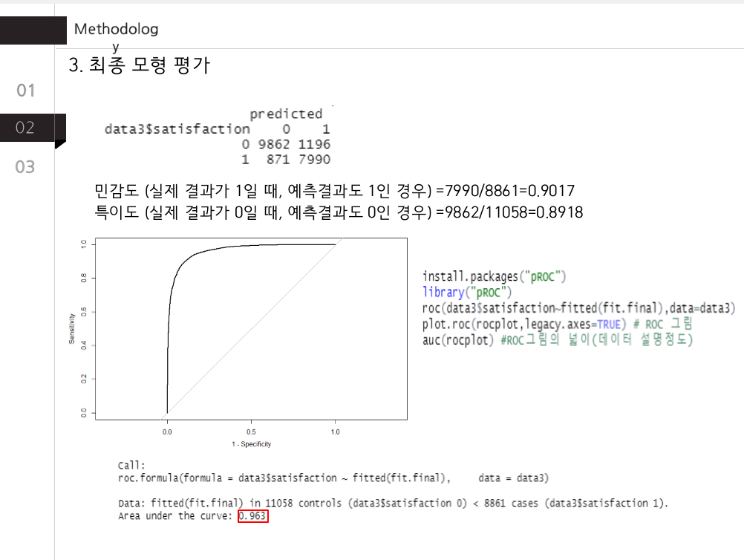The height and width of the screenshot is (560, 744).
Task: Click the 특이도 specificity formula line
Action: pos(339,212)
